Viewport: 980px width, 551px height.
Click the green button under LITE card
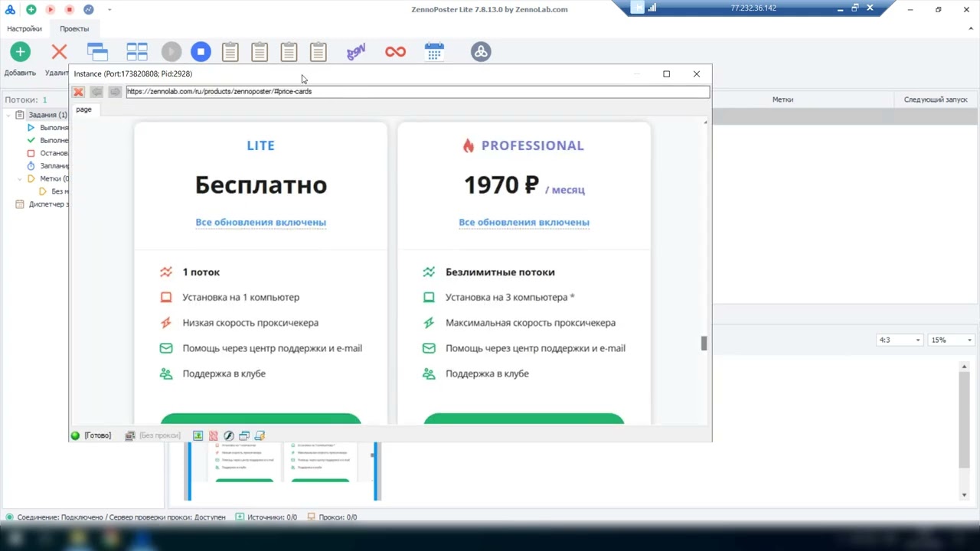click(x=260, y=419)
